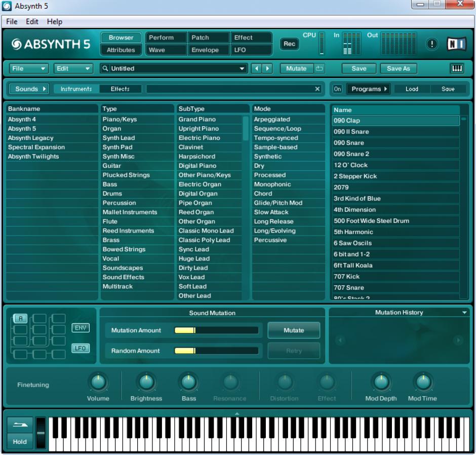Toggle the Hold button

coord(20,441)
